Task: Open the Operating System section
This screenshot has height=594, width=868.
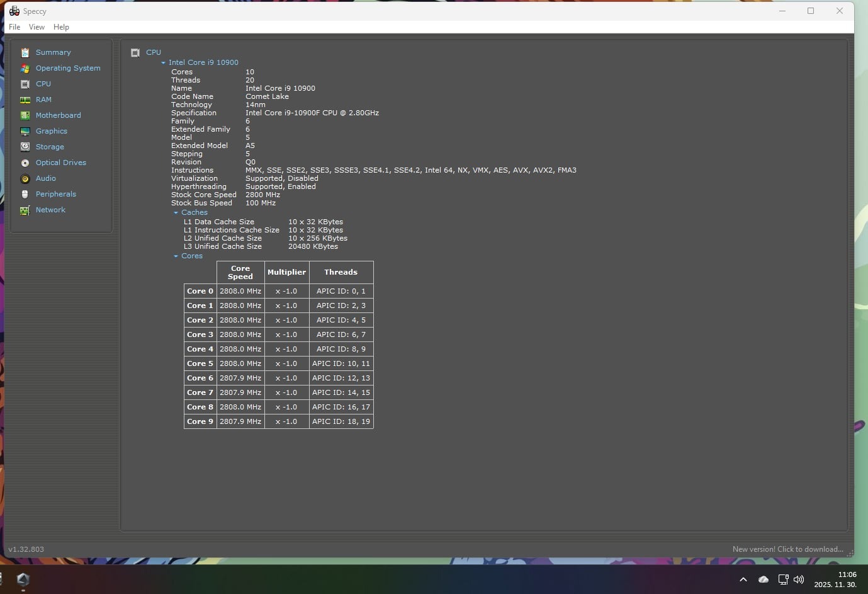Action: coord(68,68)
